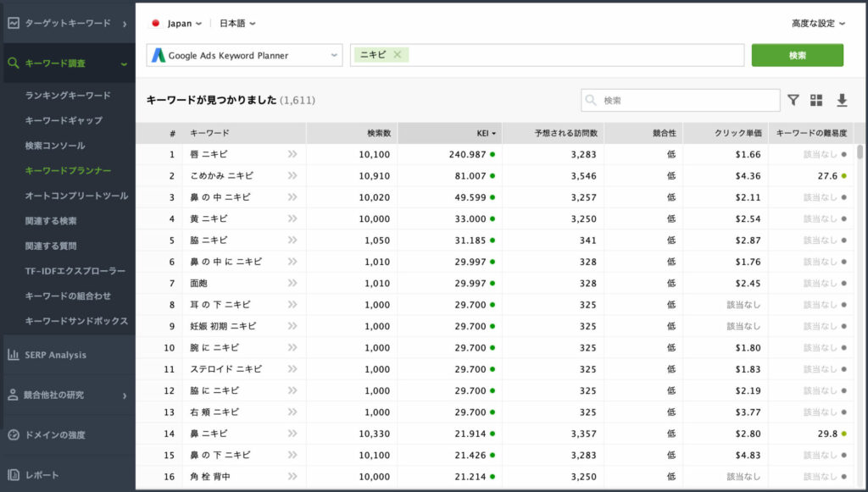Click the キーワード調査 magnifier icon
This screenshot has height=492, width=868.
(x=14, y=63)
